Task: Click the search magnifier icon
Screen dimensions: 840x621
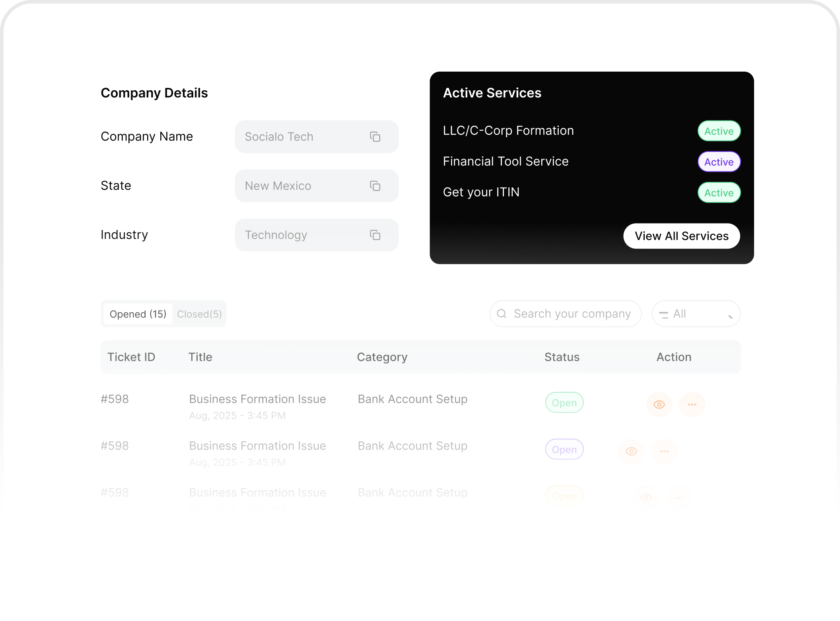Action: tap(502, 313)
